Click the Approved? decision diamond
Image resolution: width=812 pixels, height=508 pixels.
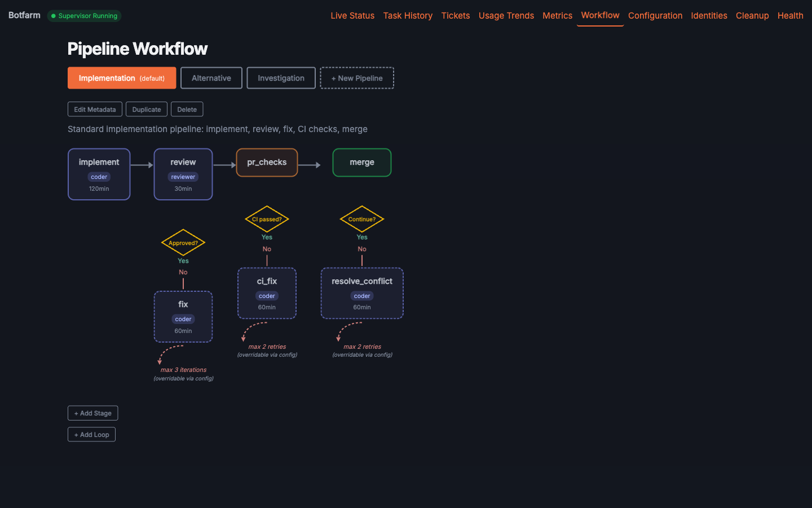tap(183, 243)
